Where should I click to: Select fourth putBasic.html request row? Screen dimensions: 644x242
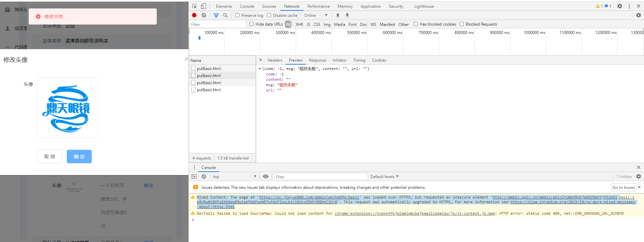[222, 90]
